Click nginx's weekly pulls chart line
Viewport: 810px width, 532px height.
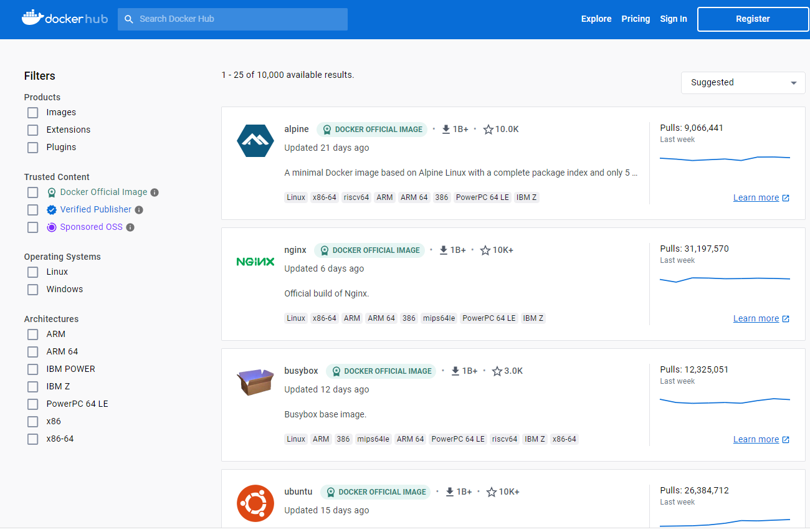[725, 279]
